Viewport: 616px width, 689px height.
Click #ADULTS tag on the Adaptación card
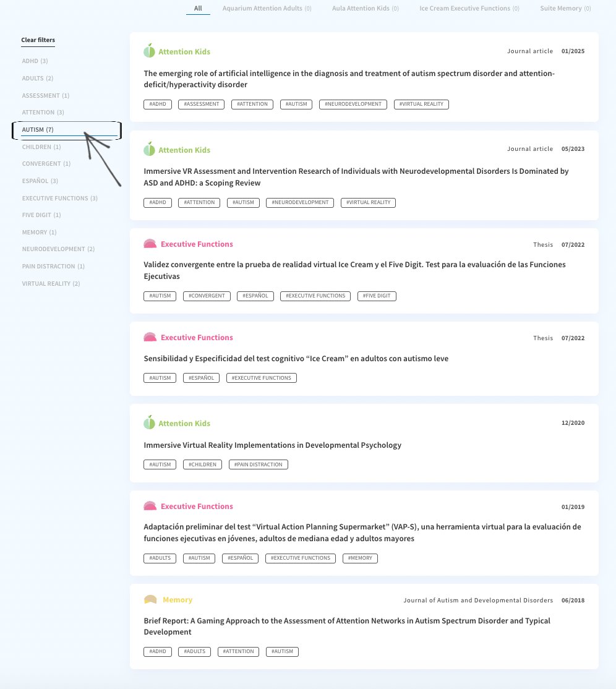coord(160,558)
